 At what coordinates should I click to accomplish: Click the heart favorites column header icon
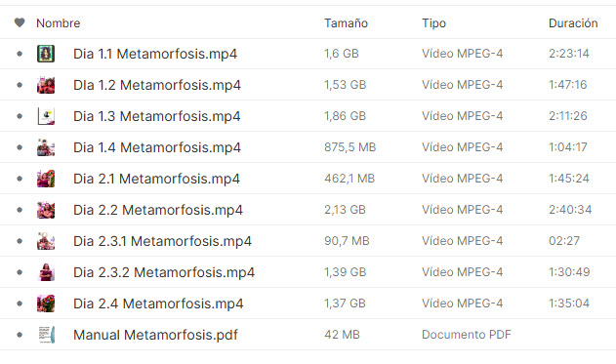[20, 22]
